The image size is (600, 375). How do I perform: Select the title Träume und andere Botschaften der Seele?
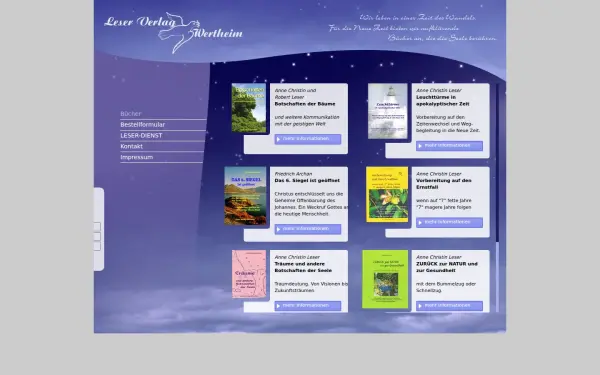tap(303, 267)
